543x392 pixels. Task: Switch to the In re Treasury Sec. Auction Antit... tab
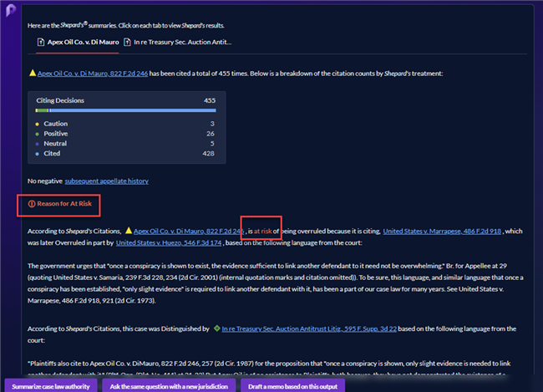pos(178,43)
